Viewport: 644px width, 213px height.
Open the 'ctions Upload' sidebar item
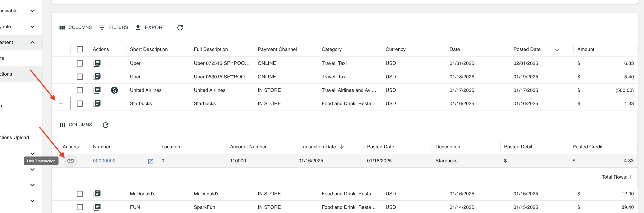pos(14,137)
